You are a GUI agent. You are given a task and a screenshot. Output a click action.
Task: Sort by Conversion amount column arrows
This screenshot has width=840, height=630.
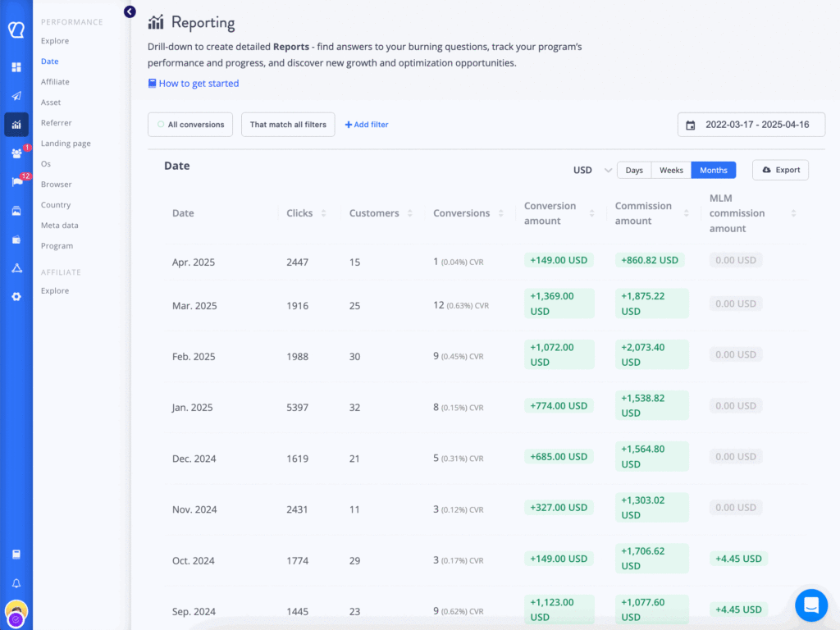pyautogui.click(x=594, y=212)
